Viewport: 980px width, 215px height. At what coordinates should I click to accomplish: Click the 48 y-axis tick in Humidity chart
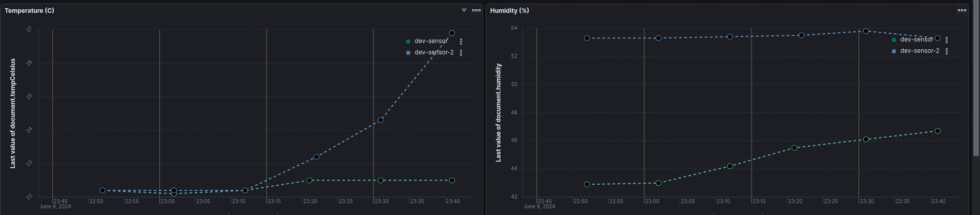point(514,112)
